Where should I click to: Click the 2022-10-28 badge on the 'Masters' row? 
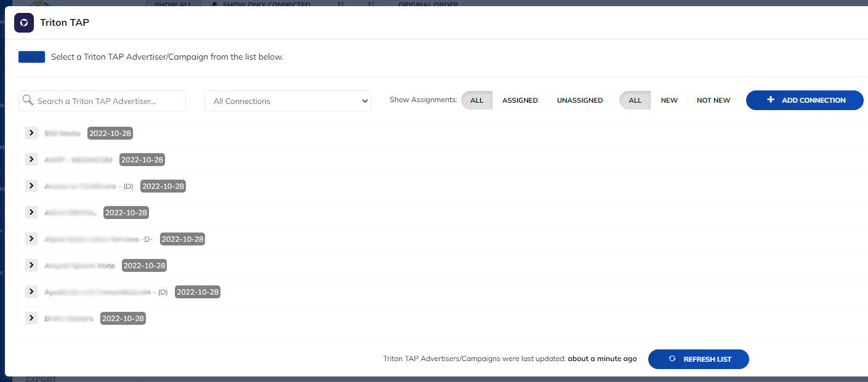(123, 318)
